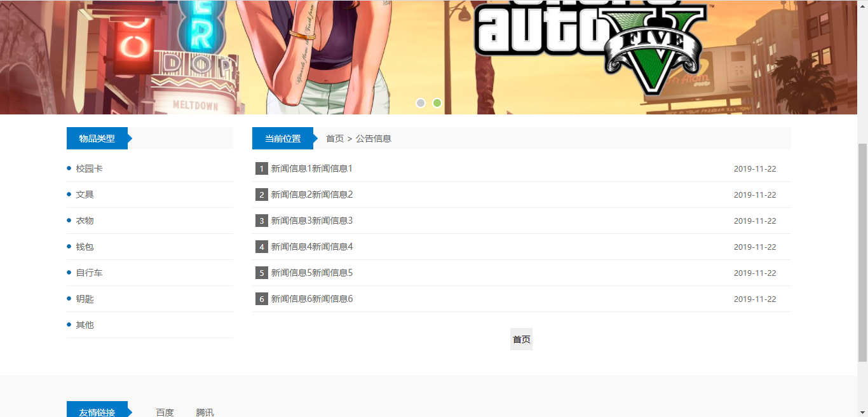The height and width of the screenshot is (417, 868).
Task: Click the 公告信息 breadcrumb text
Action: point(374,139)
